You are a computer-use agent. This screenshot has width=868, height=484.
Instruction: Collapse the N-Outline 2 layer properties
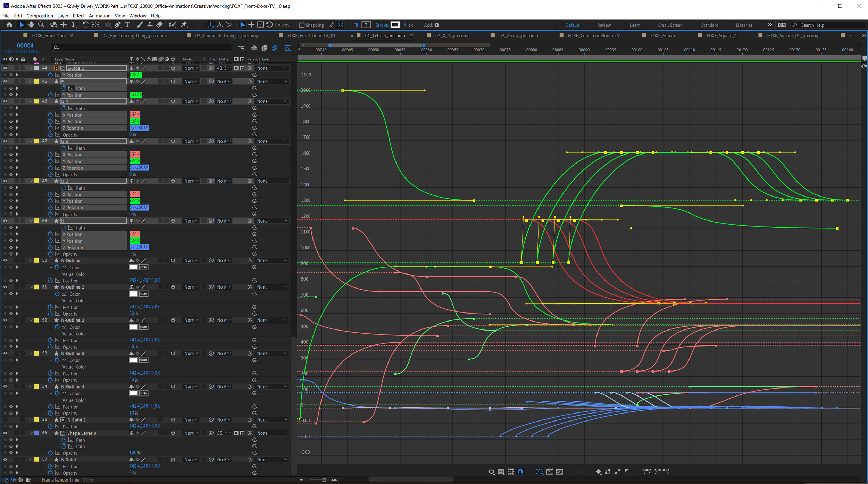(x=31, y=287)
